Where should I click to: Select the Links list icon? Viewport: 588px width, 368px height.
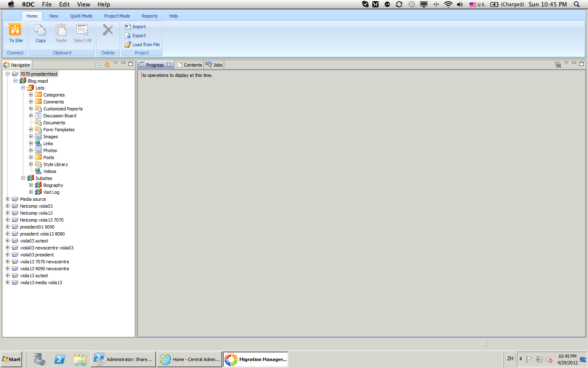coord(38,143)
